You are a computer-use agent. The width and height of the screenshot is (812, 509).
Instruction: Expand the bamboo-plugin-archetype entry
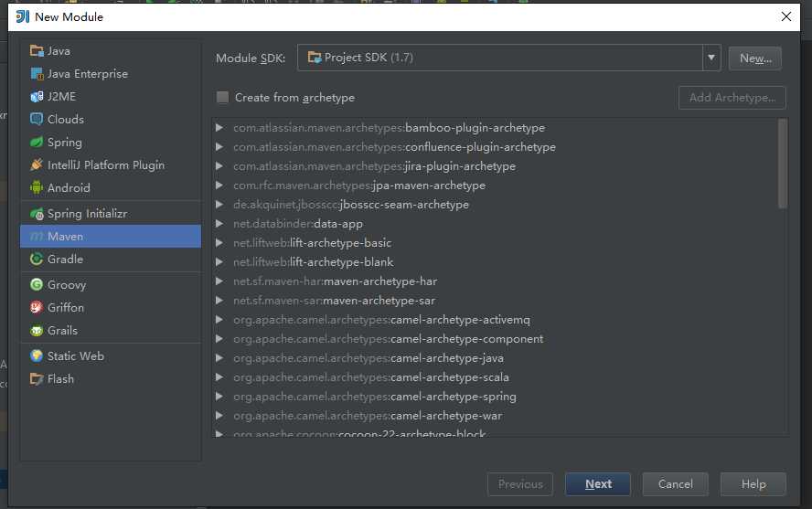click(x=219, y=128)
